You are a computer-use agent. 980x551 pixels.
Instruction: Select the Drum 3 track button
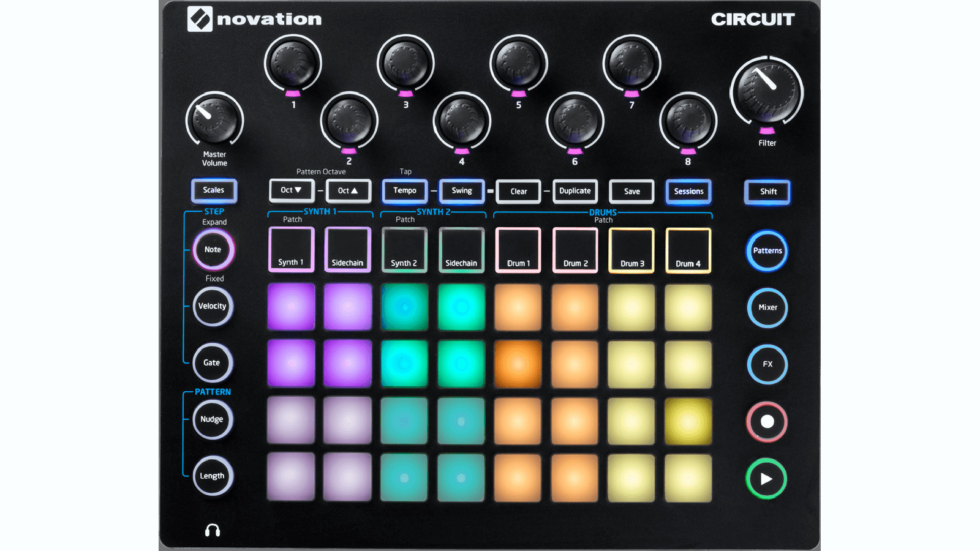631,250
